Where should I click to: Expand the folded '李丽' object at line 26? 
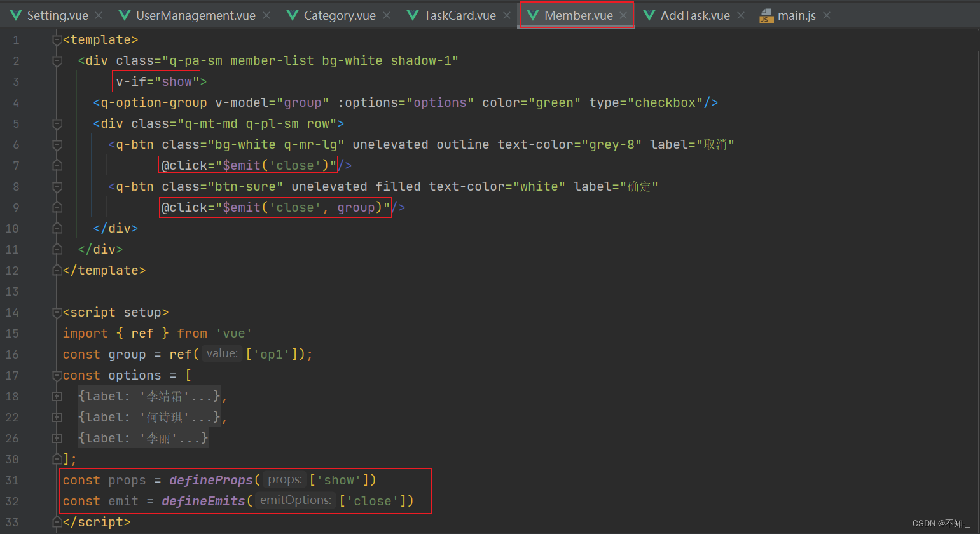click(57, 439)
